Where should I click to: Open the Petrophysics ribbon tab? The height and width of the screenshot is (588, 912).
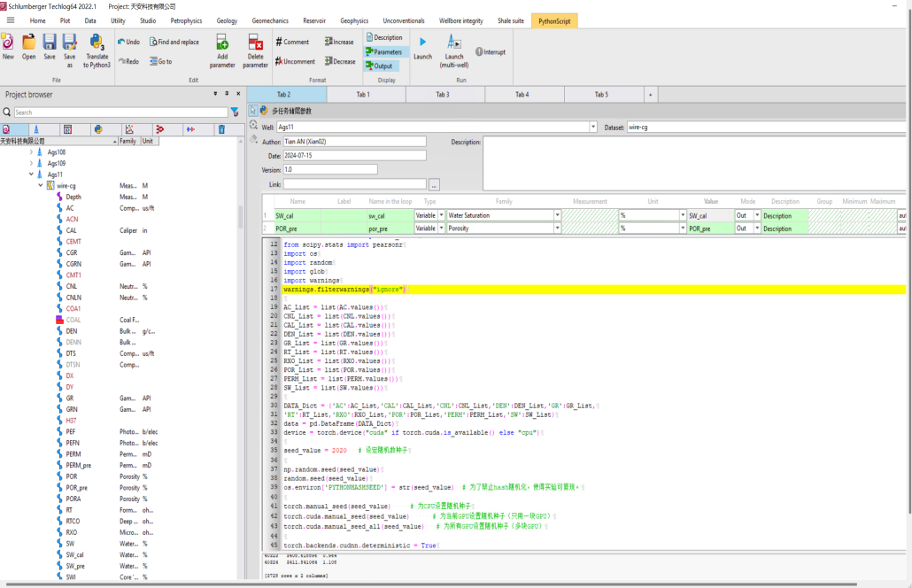186,20
